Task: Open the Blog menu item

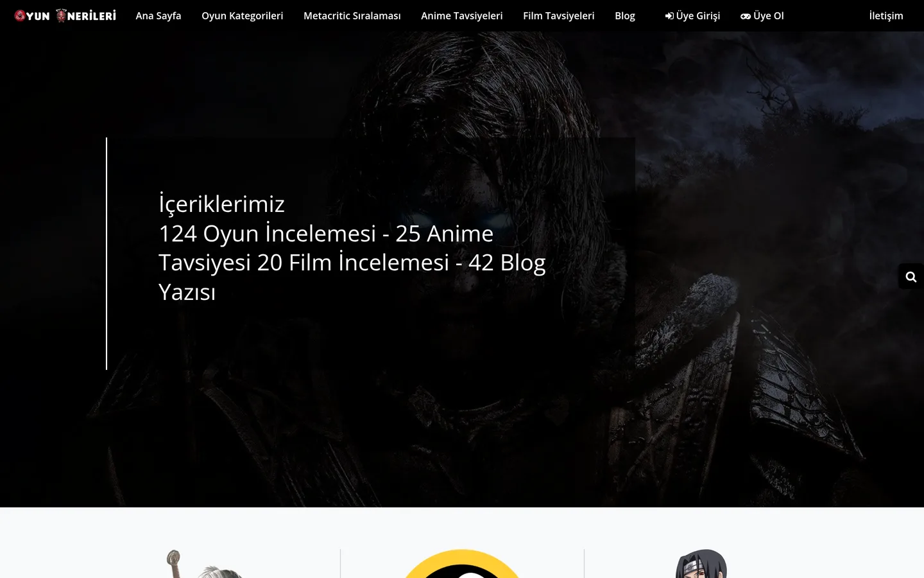Action: 625,15
